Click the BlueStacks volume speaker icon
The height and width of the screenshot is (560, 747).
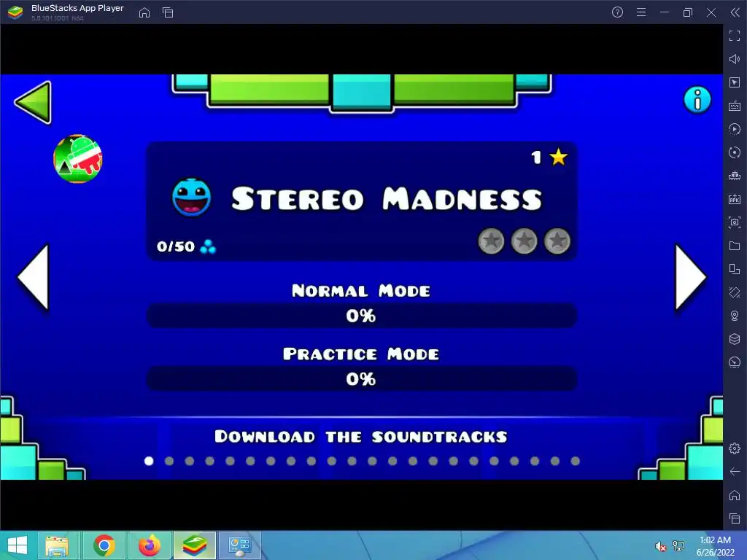735,59
